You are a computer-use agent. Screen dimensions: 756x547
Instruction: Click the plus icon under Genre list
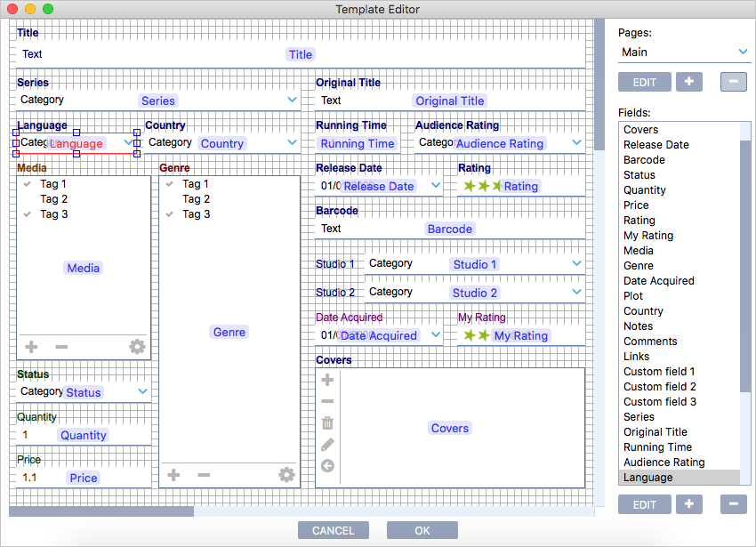[173, 475]
